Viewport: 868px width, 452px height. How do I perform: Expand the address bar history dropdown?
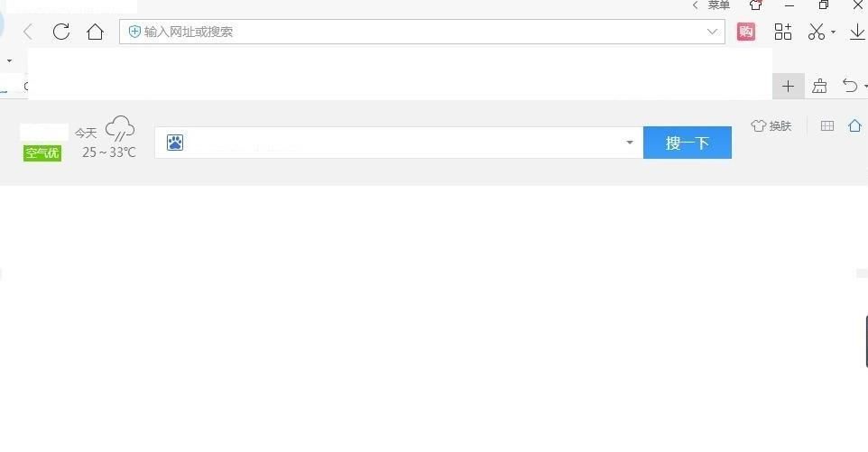click(713, 32)
